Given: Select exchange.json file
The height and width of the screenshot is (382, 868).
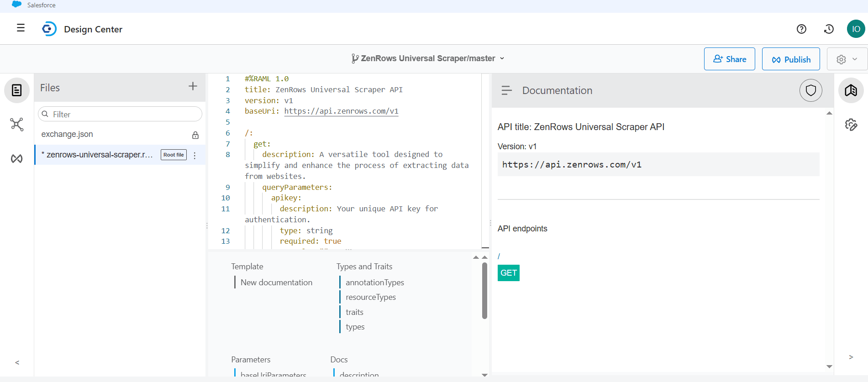Looking at the screenshot, I should point(67,134).
